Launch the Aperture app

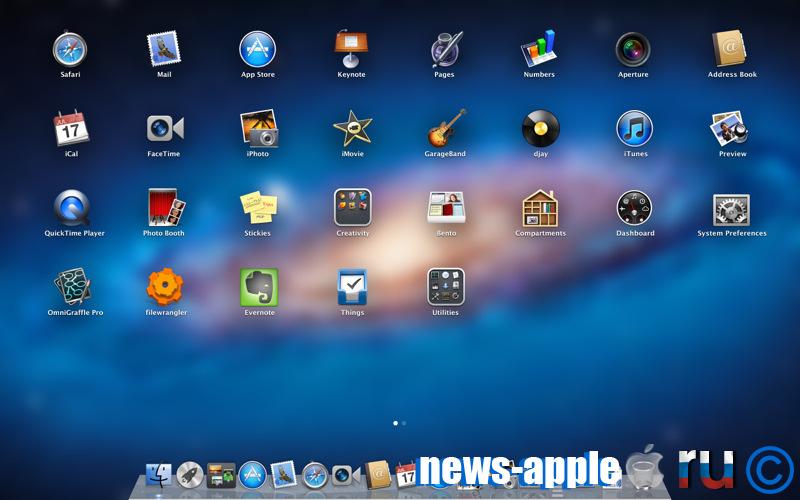point(633,49)
